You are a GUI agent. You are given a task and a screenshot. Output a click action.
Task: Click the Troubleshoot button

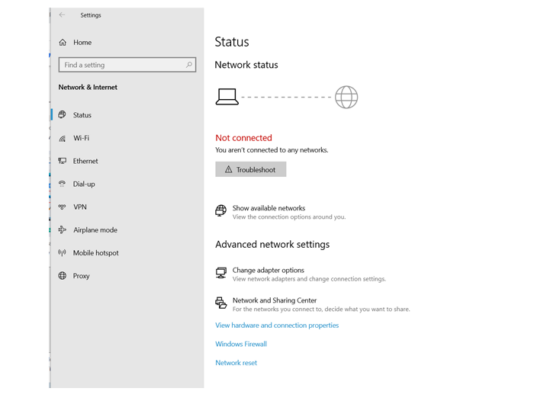pos(251,169)
